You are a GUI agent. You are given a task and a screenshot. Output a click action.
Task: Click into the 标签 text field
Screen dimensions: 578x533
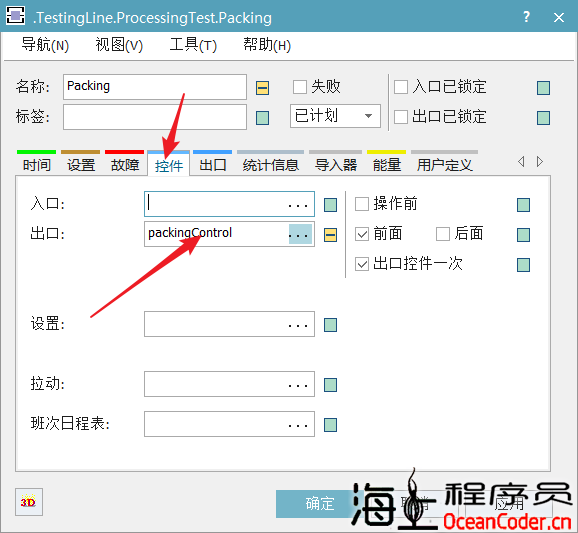click(155, 117)
